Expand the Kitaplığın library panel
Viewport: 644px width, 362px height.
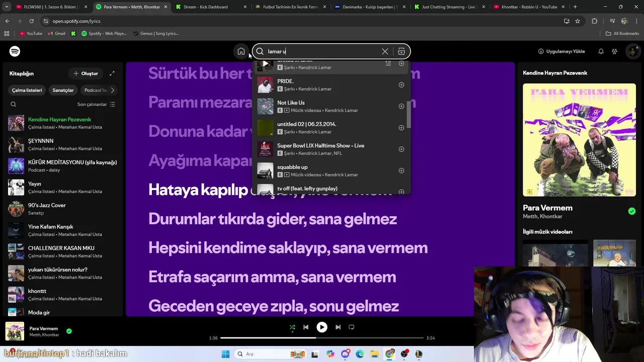112,73
